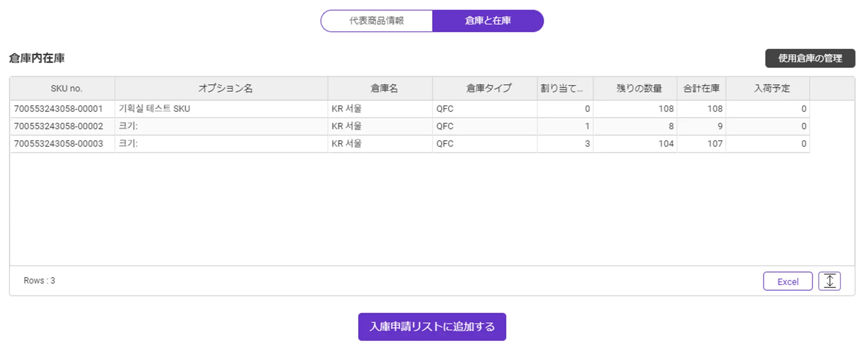
Task: Sort by 倉庫名 column header
Action: point(383,89)
